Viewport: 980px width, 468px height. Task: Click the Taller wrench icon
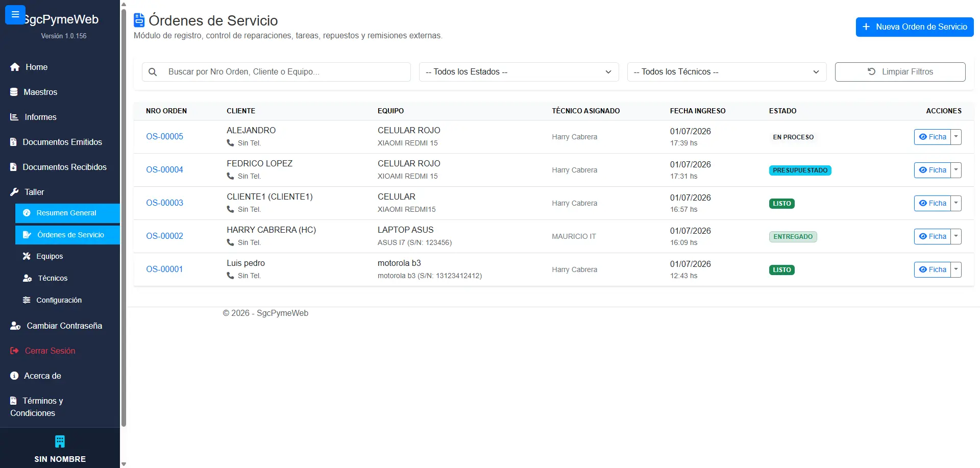(x=14, y=192)
